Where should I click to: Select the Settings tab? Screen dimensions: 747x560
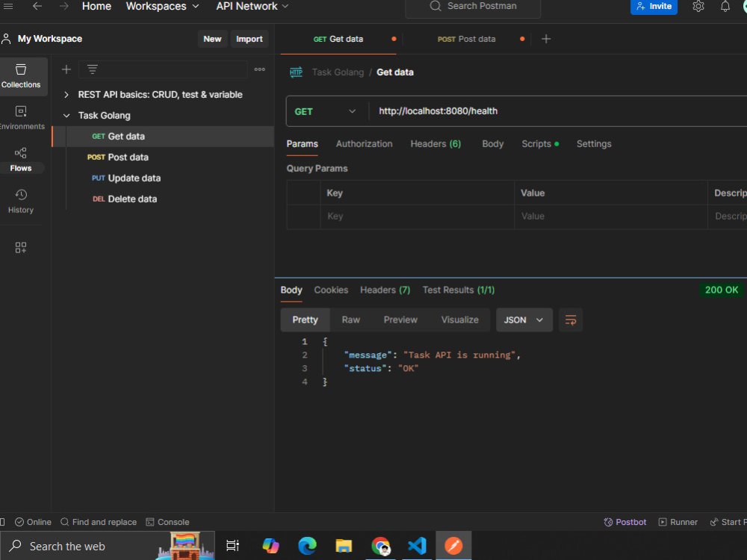594,144
